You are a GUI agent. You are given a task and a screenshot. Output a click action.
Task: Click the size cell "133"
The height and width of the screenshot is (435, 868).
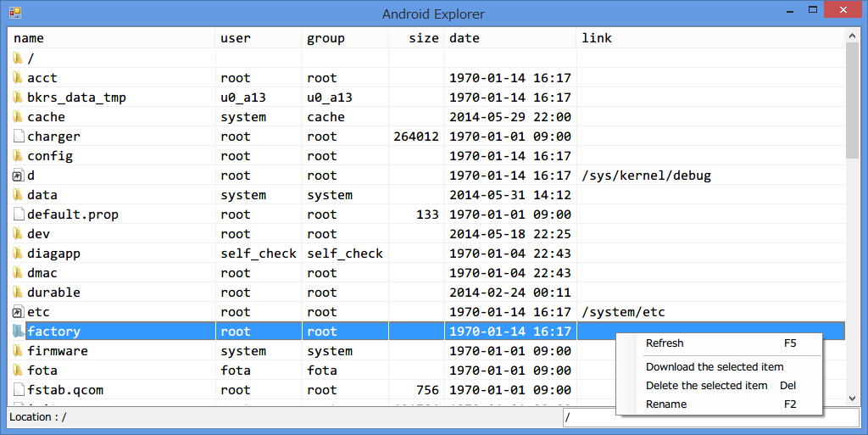pyautogui.click(x=427, y=215)
